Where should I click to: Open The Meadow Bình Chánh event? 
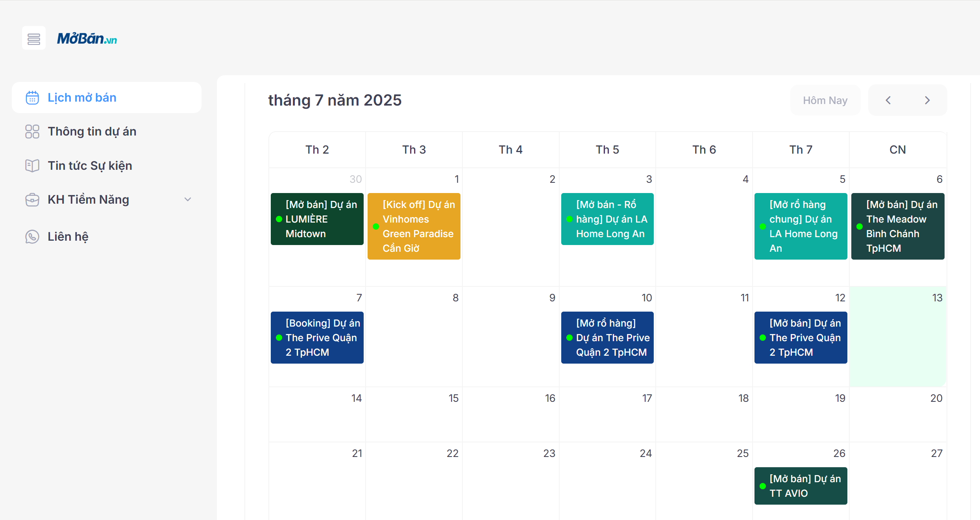pos(898,226)
